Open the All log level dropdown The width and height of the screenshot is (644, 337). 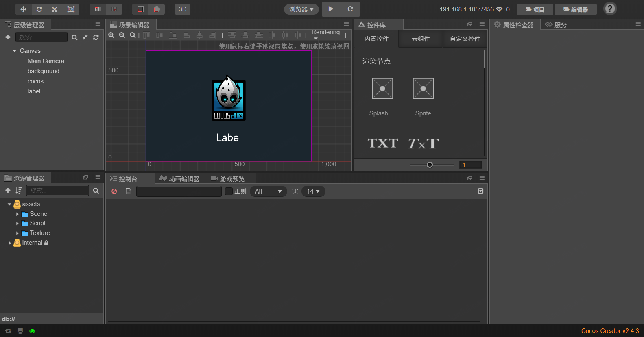pos(269,191)
